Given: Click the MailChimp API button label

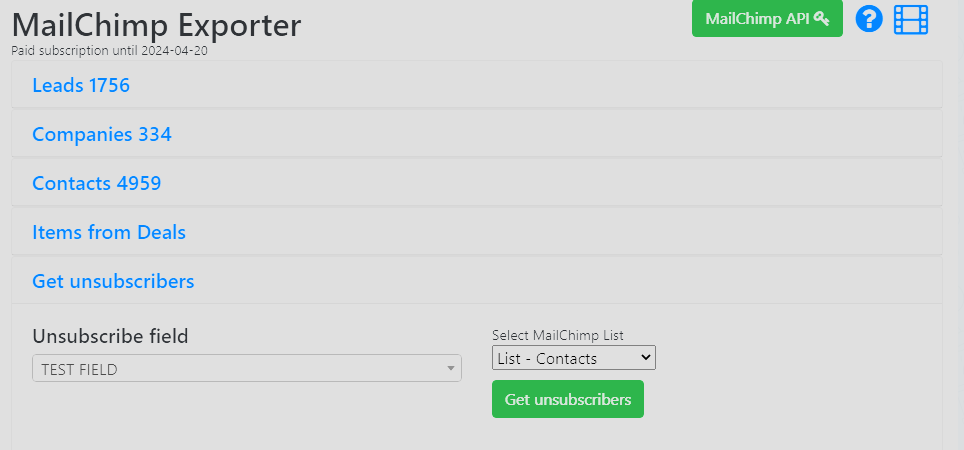Looking at the screenshot, I should tap(757, 18).
